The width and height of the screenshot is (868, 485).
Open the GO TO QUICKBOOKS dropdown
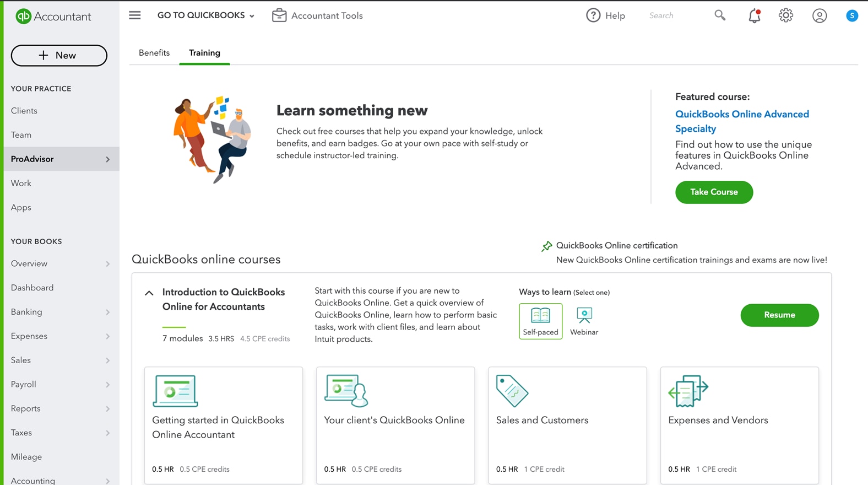click(x=205, y=15)
